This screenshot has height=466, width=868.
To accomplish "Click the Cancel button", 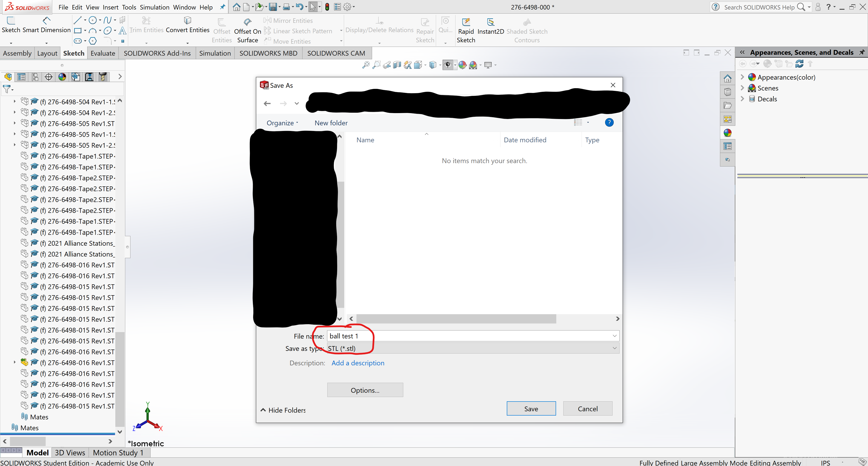I will tap(587, 408).
